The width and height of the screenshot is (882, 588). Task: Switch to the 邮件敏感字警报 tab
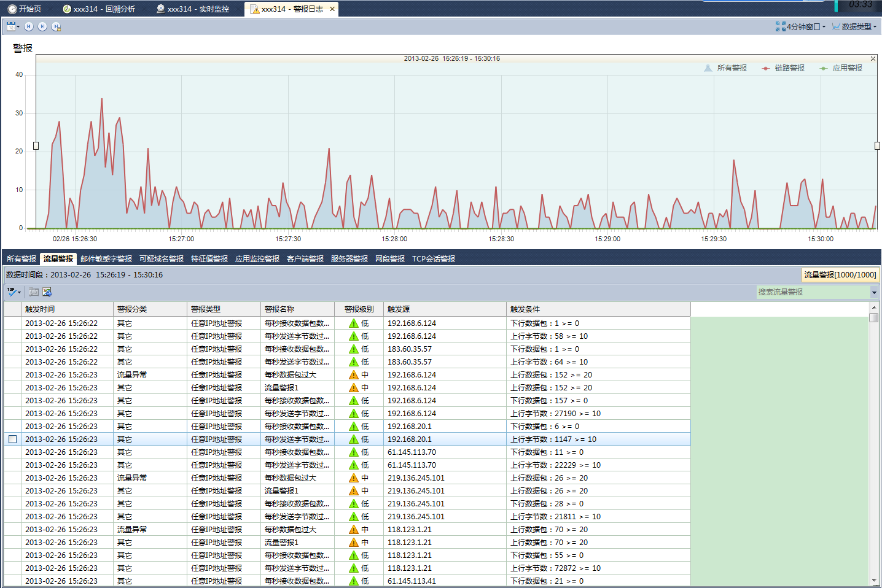(x=106, y=259)
